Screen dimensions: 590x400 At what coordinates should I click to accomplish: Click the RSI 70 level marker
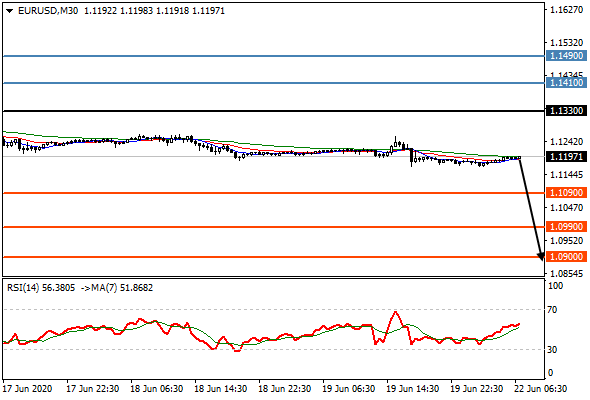point(552,310)
